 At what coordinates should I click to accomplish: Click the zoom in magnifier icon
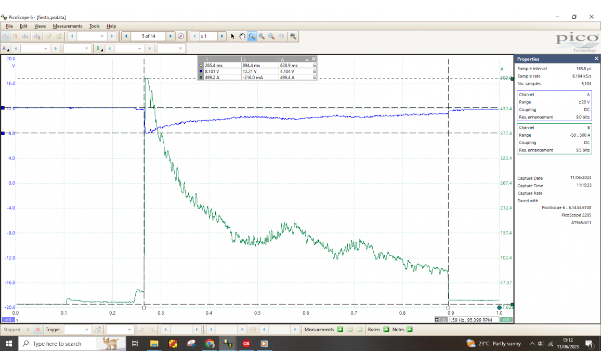click(262, 36)
